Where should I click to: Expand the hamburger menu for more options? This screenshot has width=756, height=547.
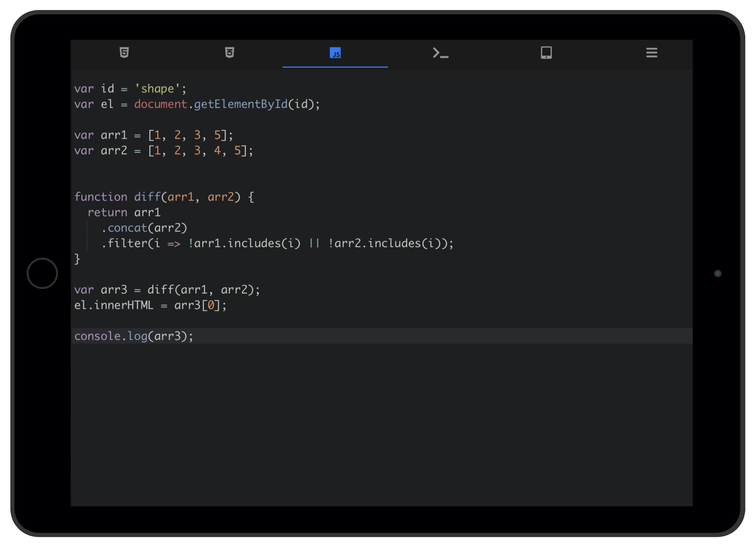click(x=652, y=53)
